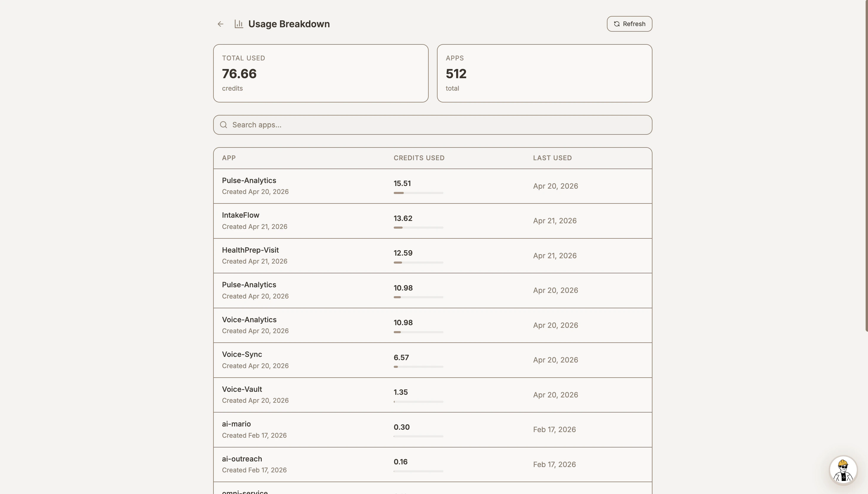Click the bar chart icon beside Usage Breakdown
This screenshot has width=868, height=494.
coord(238,24)
